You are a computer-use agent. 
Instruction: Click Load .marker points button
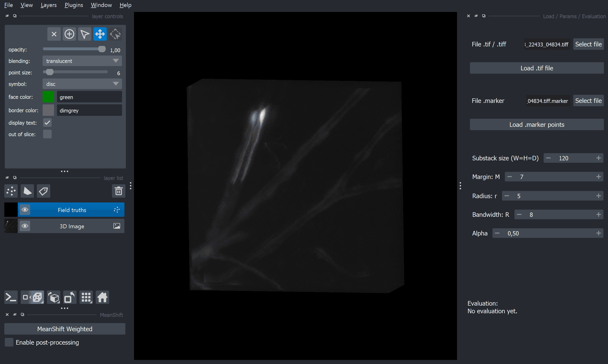click(x=537, y=125)
